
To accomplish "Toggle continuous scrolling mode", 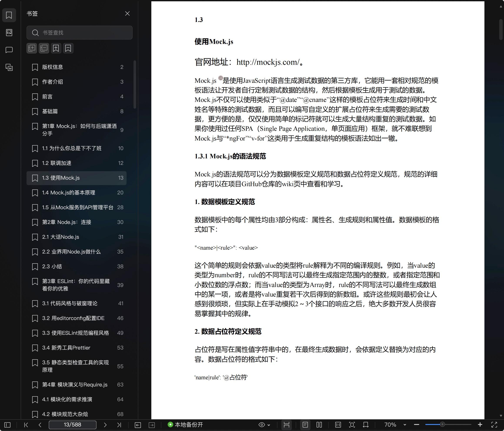I will (287, 425).
